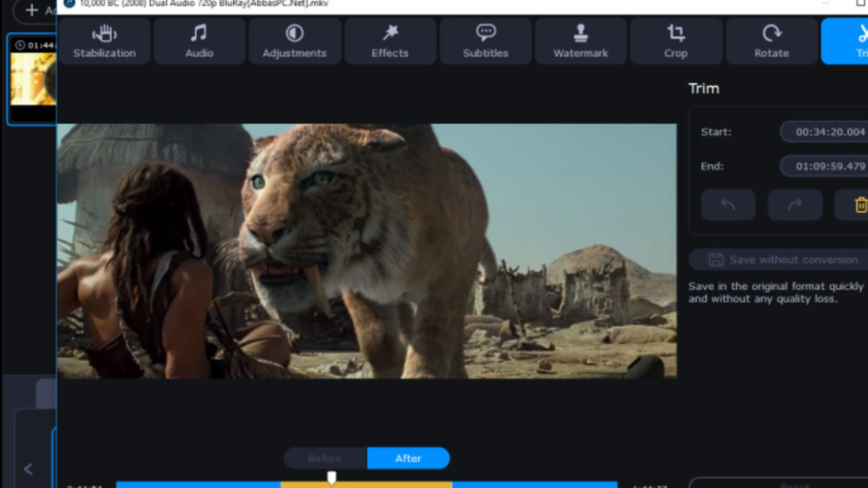Select the video thumbnail in file list
Image resolution: width=868 pixels, height=488 pixels.
point(32,79)
